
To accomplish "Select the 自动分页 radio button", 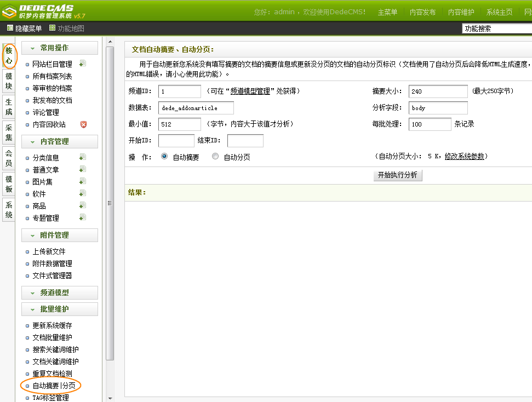I will tap(215, 157).
